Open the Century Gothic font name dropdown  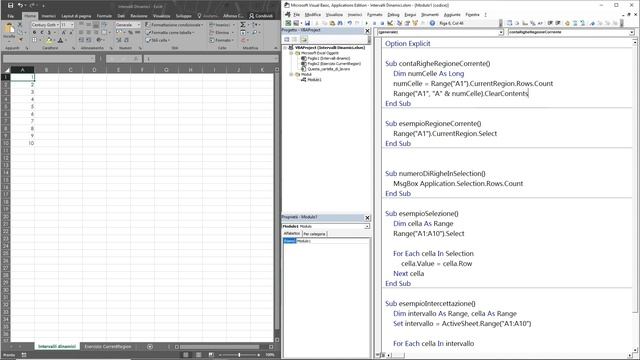57,25
